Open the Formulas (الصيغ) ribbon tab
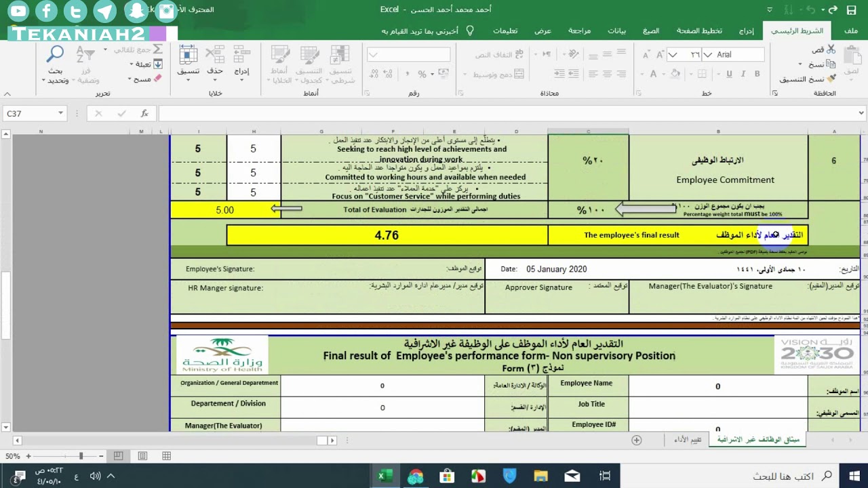Image resolution: width=868 pixels, height=488 pixels. 651,30
